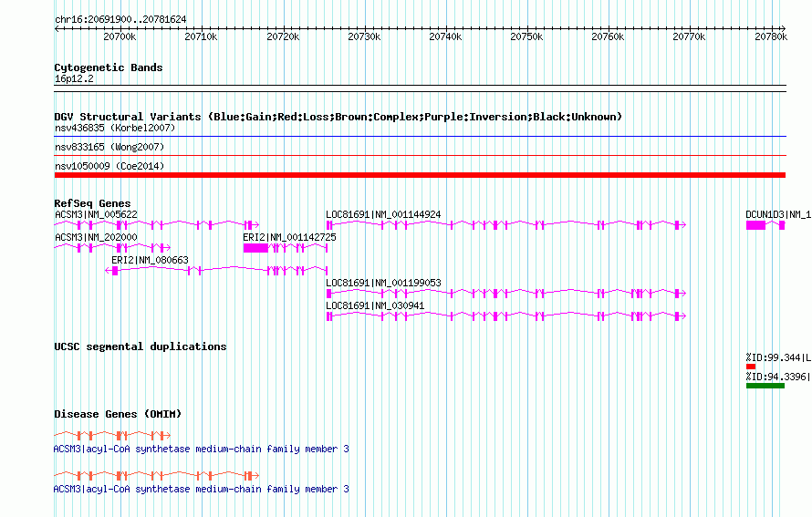Select variant nsv833165 (Wong2007) label
Image resolution: width=812 pixels, height=517 pixels.
click(109, 147)
